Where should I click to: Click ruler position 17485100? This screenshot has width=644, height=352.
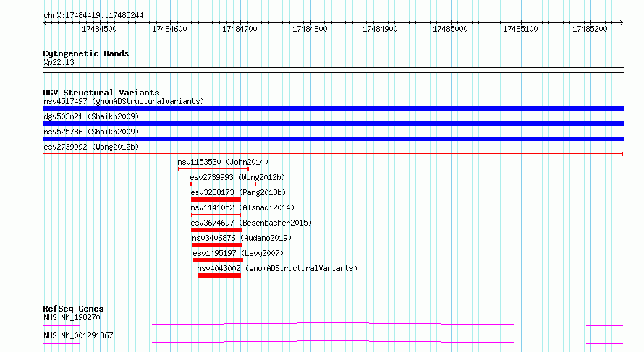(520, 29)
